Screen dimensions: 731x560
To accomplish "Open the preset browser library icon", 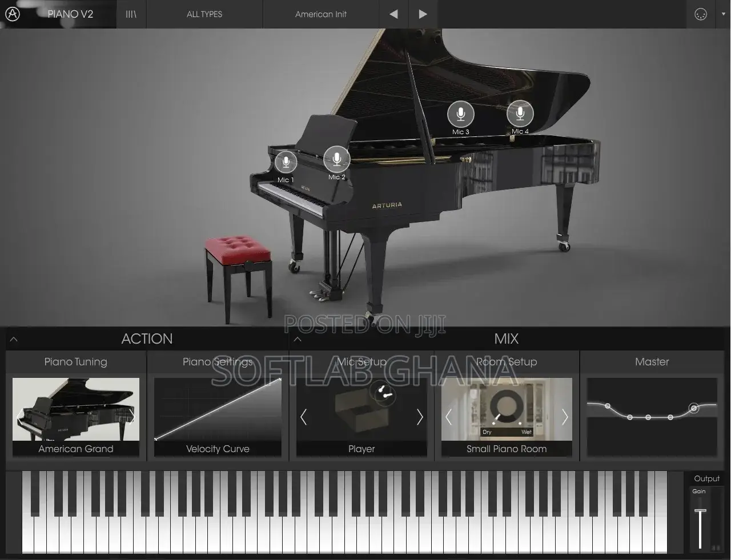I will point(131,14).
